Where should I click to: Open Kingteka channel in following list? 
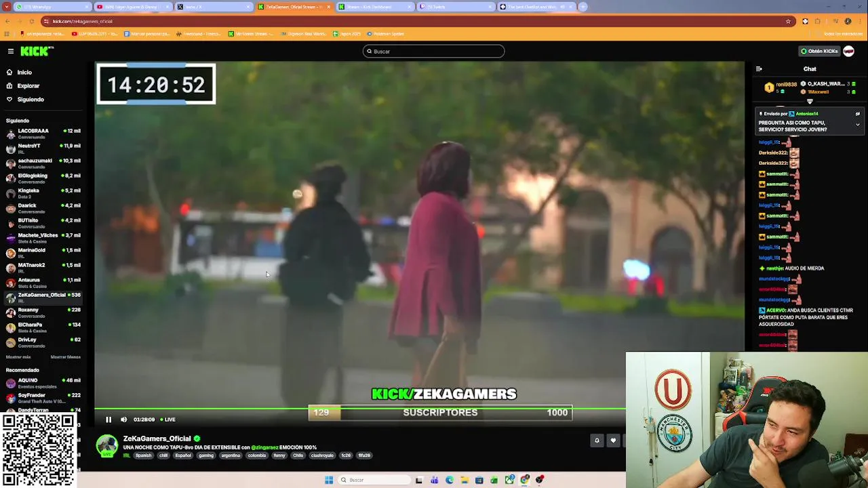pos(43,192)
